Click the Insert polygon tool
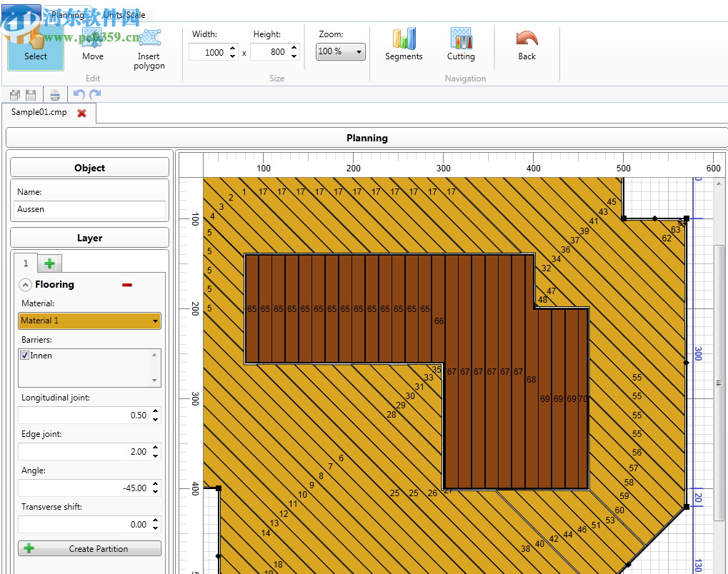Image resolution: width=728 pixels, height=574 pixels. 149,49
